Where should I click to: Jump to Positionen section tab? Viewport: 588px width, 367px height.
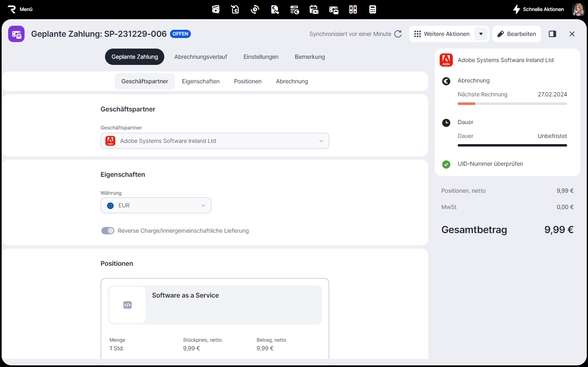tap(248, 81)
